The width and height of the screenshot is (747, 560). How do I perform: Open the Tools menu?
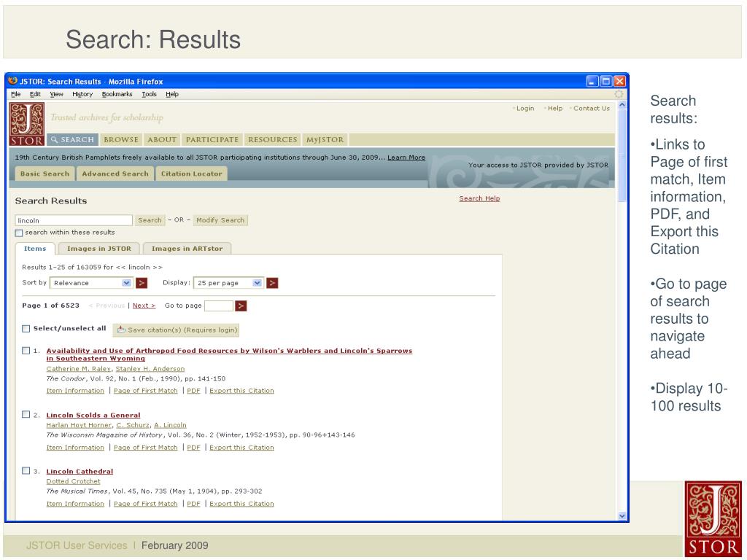tap(149, 94)
